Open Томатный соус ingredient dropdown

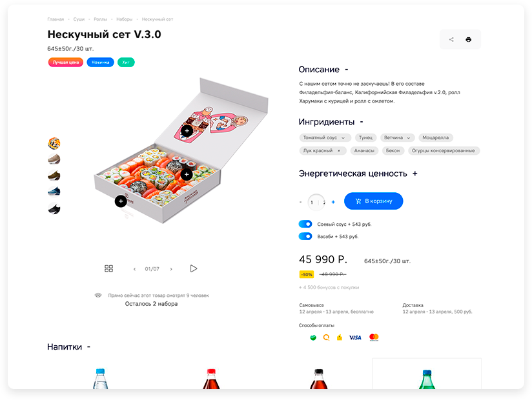pyautogui.click(x=343, y=138)
